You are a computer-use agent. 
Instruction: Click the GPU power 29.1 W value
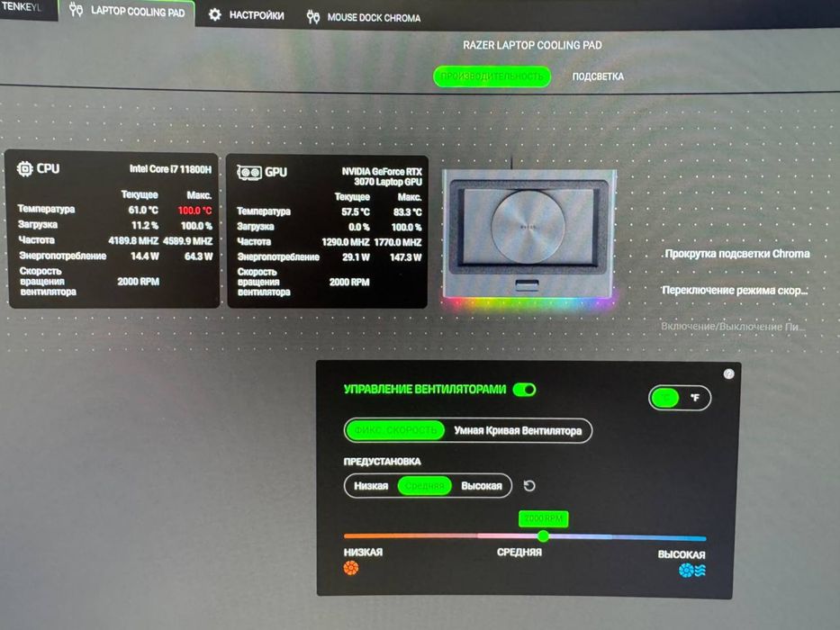tap(356, 257)
